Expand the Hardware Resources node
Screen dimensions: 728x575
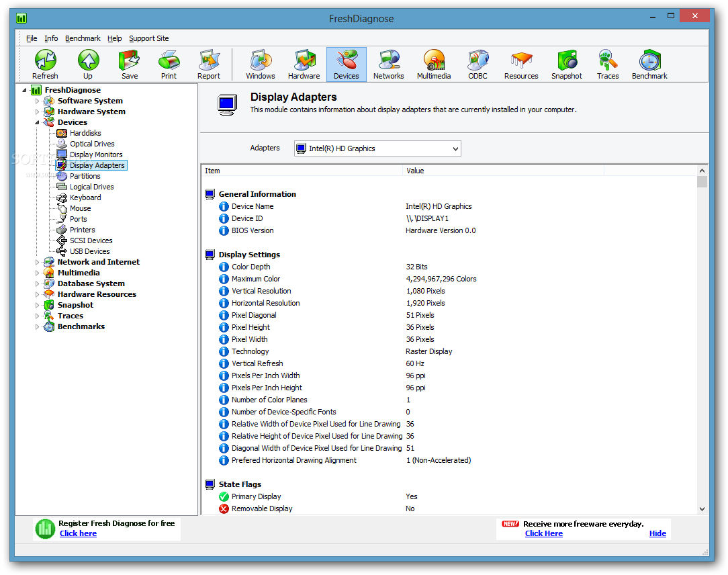(38, 294)
